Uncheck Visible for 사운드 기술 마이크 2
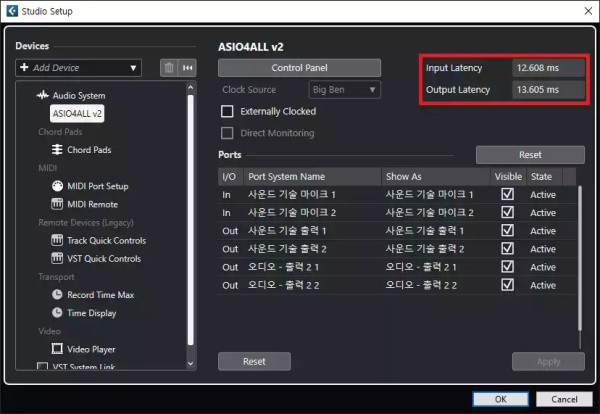This screenshot has width=600, height=414. coord(507,212)
